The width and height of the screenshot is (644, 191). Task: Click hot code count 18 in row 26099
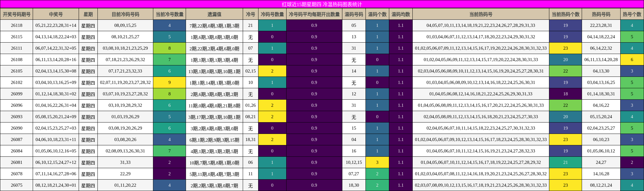pyautogui.click(x=566, y=94)
